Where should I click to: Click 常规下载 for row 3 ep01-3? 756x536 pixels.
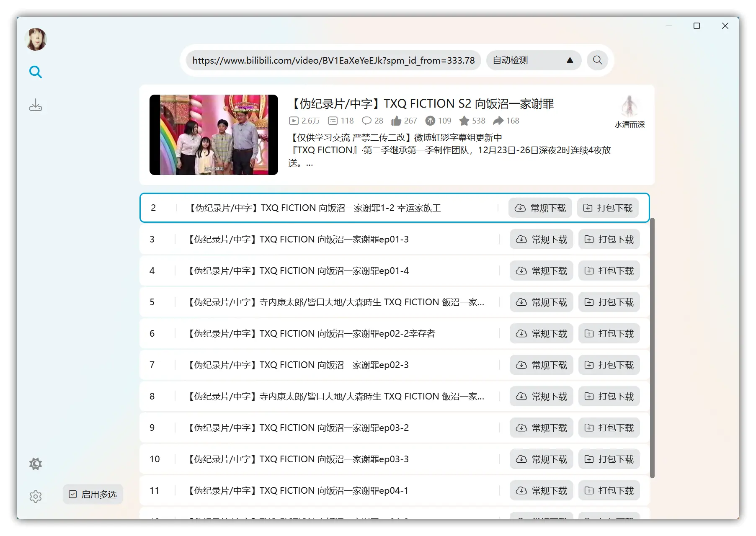click(542, 240)
